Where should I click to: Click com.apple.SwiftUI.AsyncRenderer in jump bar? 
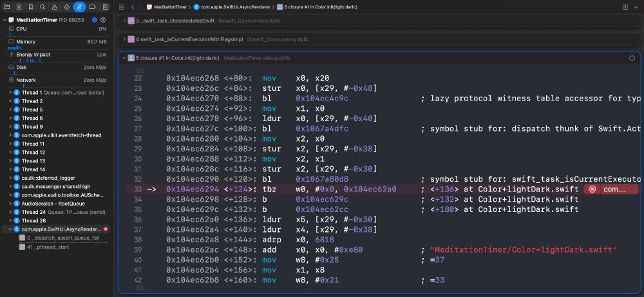click(x=232, y=7)
